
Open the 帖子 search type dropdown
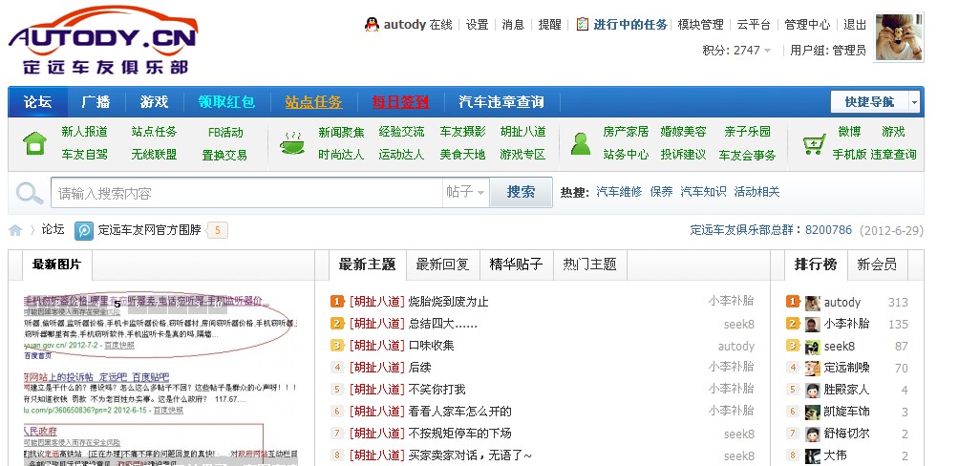tap(465, 192)
